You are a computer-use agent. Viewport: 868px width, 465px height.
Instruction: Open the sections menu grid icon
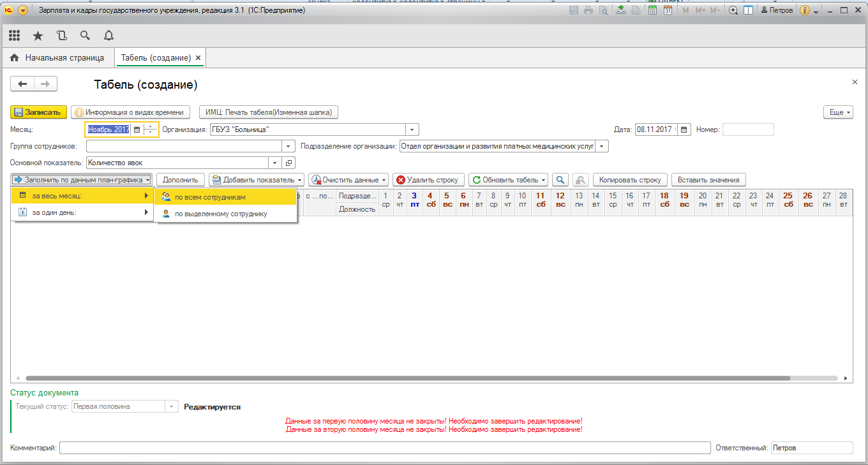[x=14, y=36]
